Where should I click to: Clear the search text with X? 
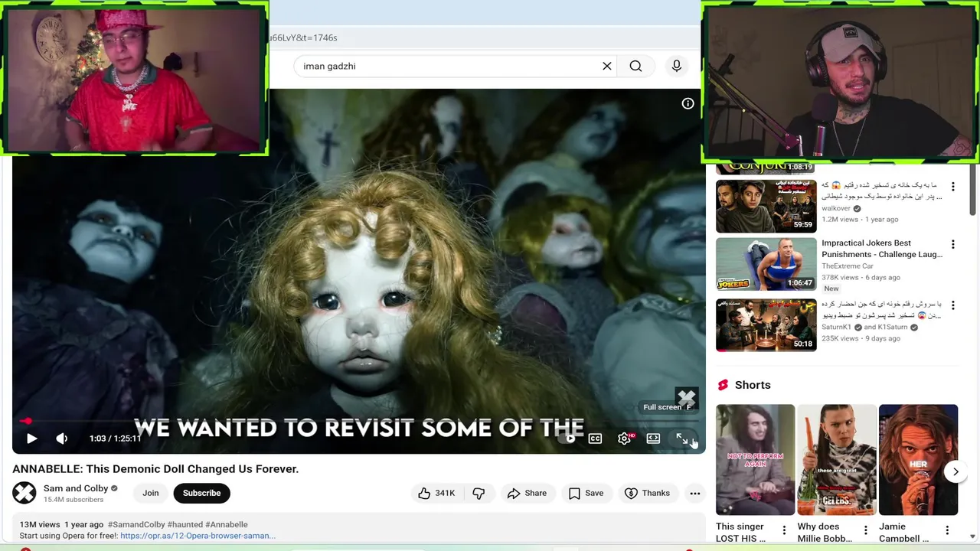coord(606,66)
